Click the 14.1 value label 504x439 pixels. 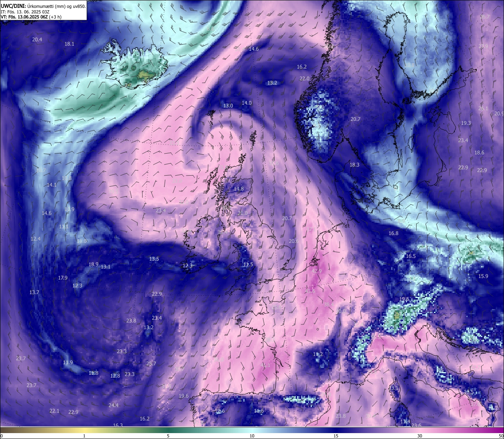coord(52,185)
